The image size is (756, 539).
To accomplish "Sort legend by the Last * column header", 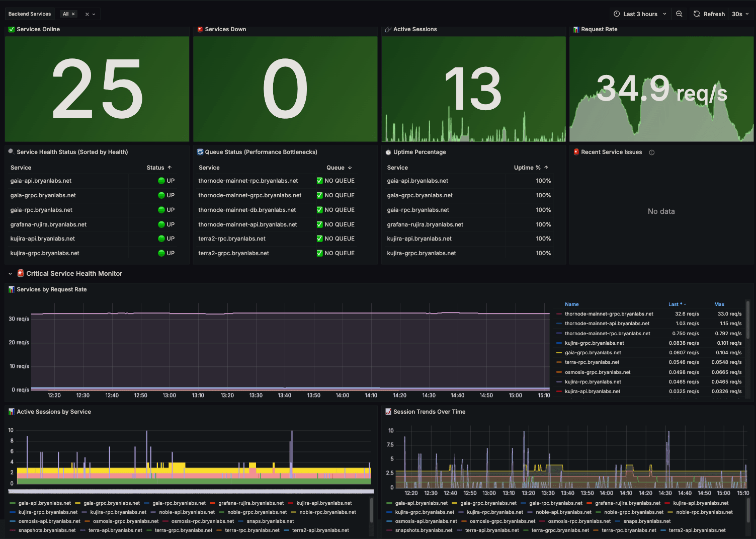I will click(677, 304).
